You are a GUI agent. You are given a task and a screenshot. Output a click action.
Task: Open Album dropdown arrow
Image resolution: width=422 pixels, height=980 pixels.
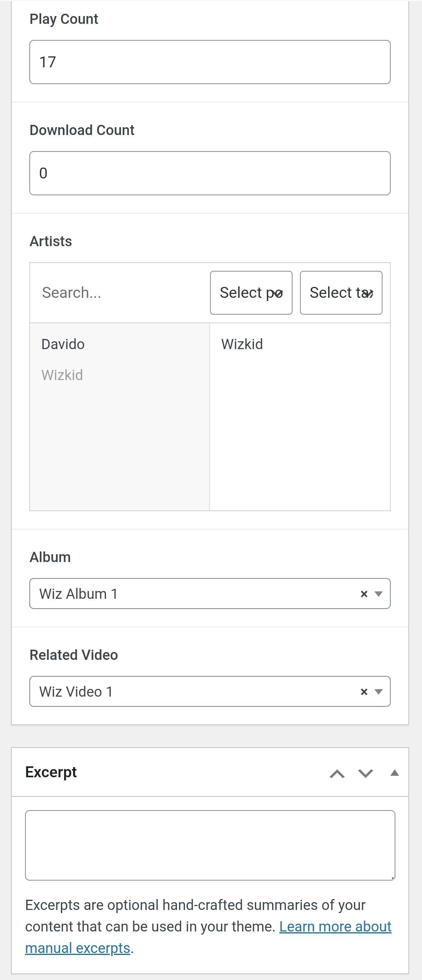378,594
